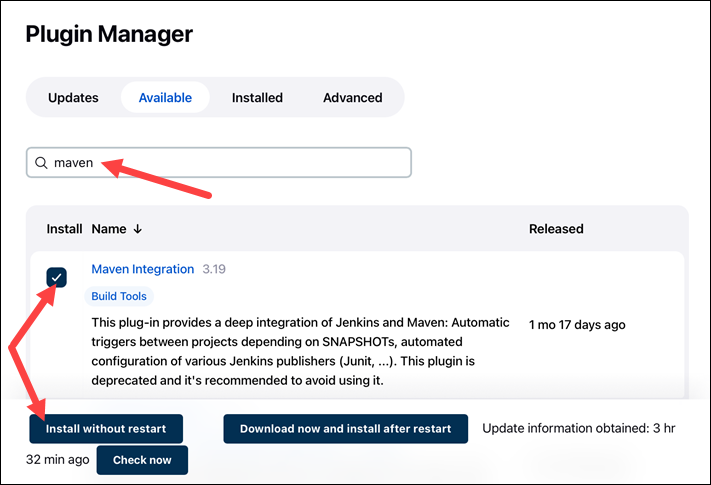This screenshot has width=711, height=485.
Task: Select the Available tab
Action: (165, 97)
